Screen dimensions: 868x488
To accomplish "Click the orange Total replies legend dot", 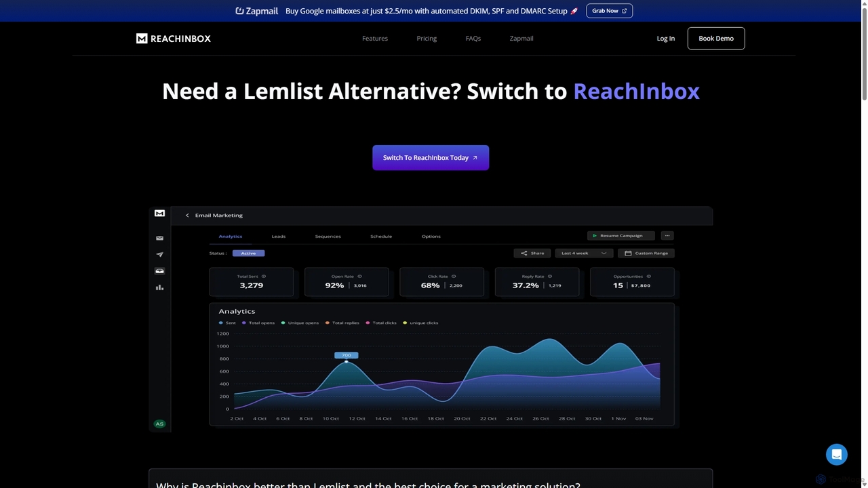I will click(x=328, y=323).
